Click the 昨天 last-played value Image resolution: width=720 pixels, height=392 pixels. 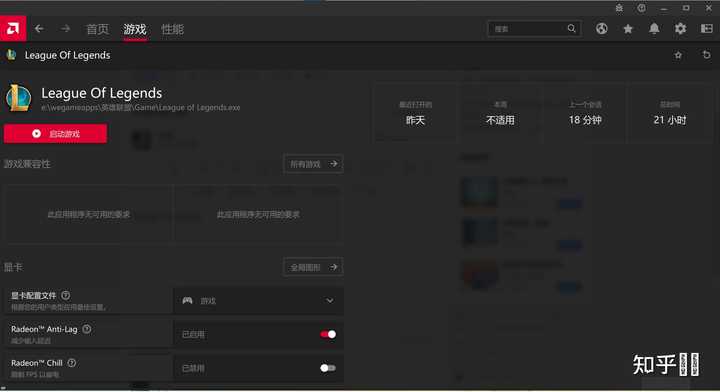(x=415, y=120)
